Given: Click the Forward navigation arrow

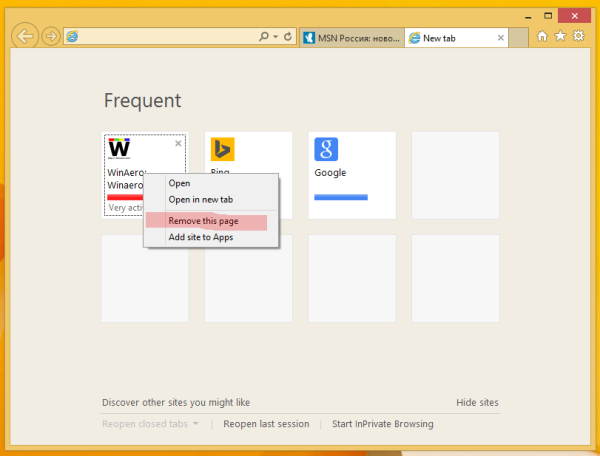Looking at the screenshot, I should tap(51, 37).
